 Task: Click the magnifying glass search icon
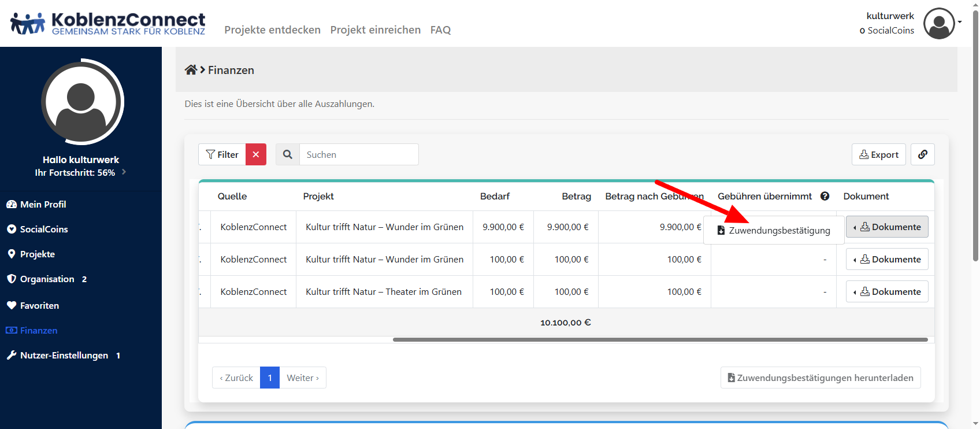click(288, 154)
